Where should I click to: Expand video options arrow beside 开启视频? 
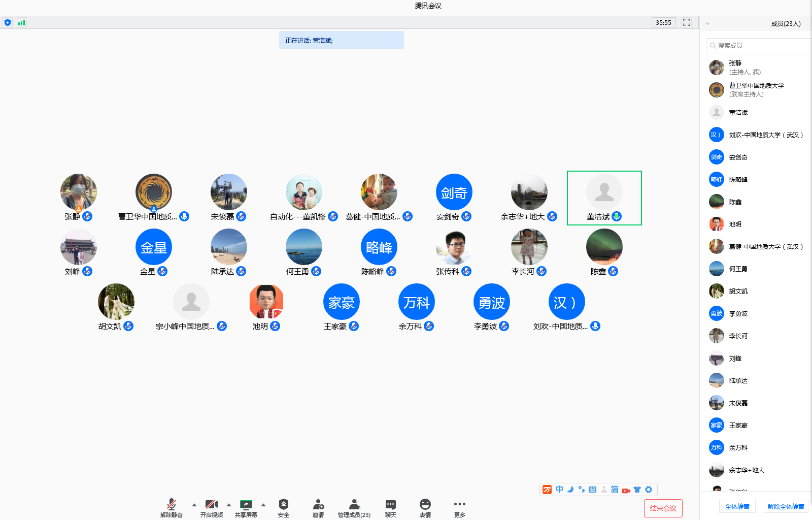pyautogui.click(x=229, y=505)
